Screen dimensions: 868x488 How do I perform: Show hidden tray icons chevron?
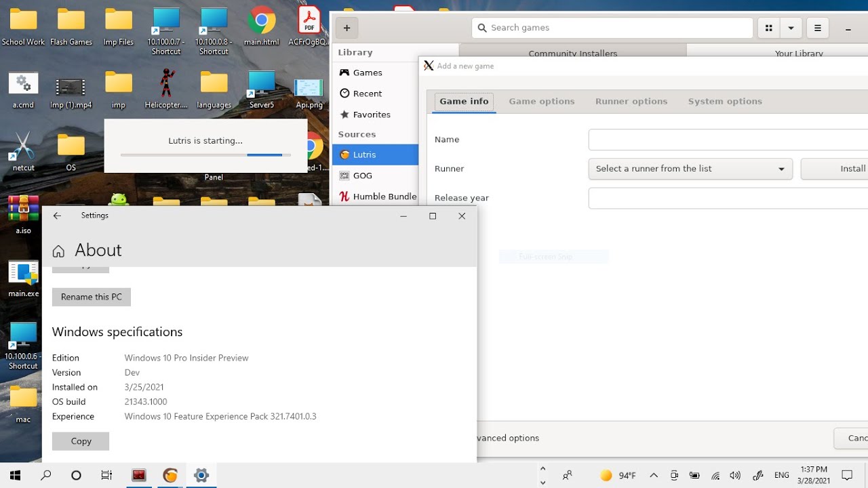tap(654, 476)
